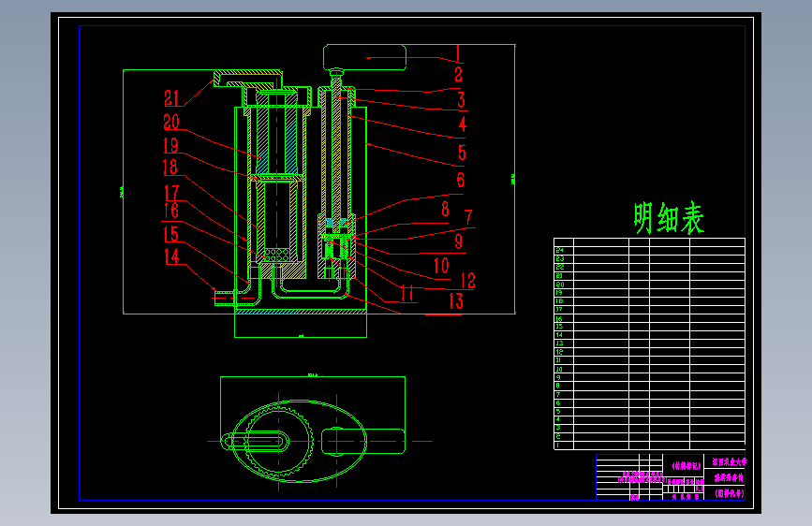Select red callout number 15
812x526 pixels.
pos(171,234)
